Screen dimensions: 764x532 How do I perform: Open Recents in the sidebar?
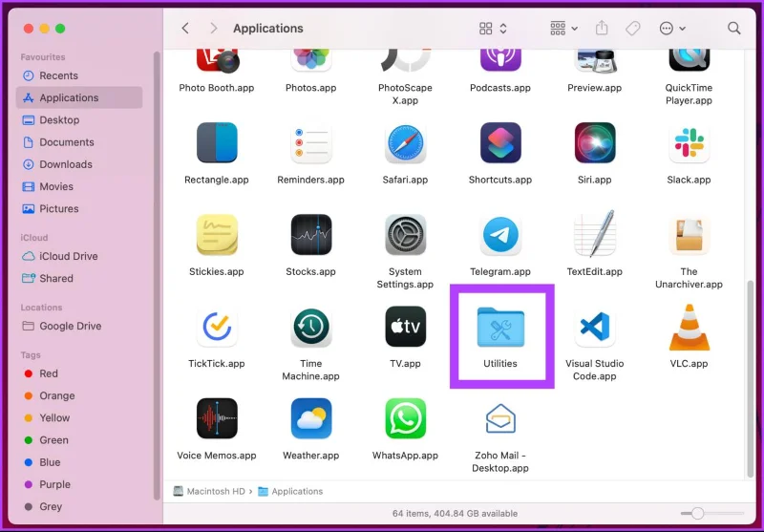click(x=79, y=75)
